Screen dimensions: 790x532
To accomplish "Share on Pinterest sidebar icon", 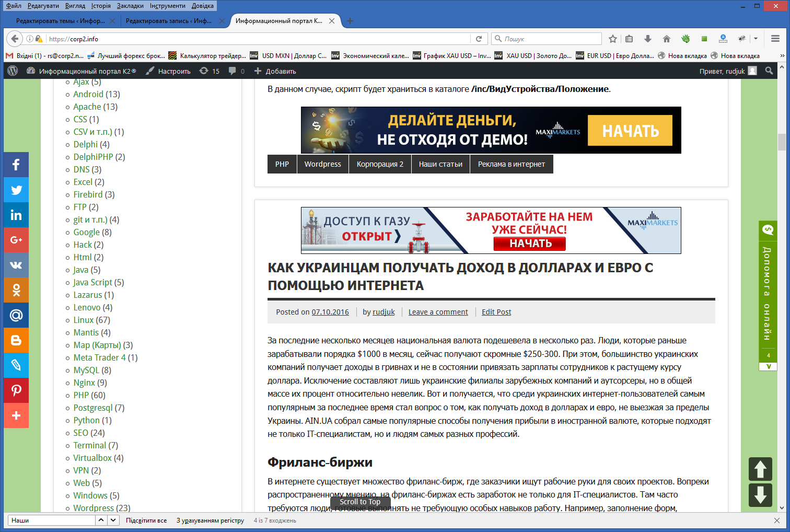I will [x=16, y=390].
